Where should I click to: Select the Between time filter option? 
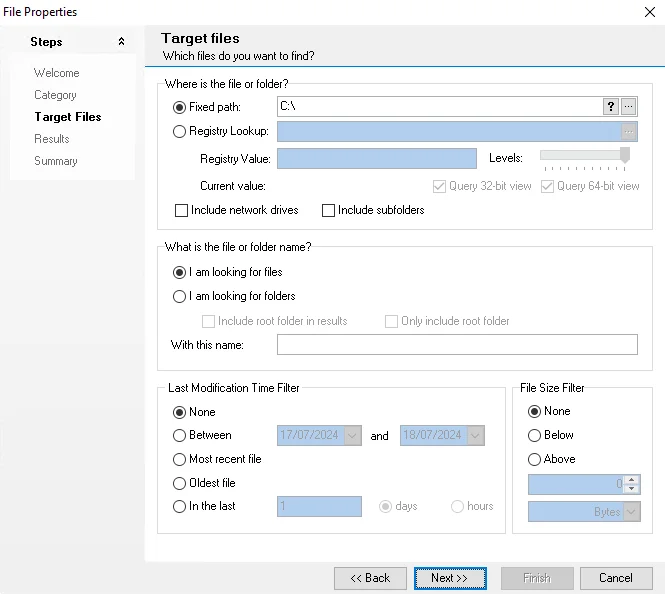click(179, 435)
